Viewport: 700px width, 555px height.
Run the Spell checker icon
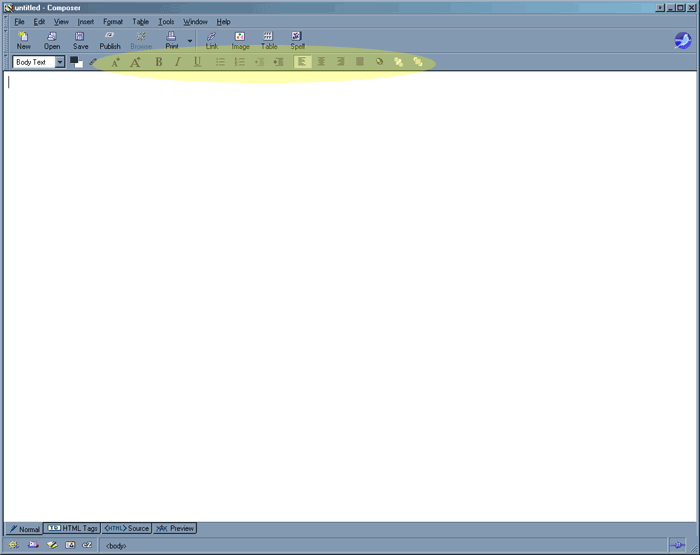[298, 40]
